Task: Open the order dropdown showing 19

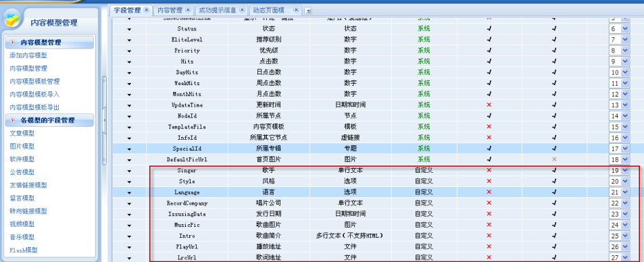Action: coord(620,170)
